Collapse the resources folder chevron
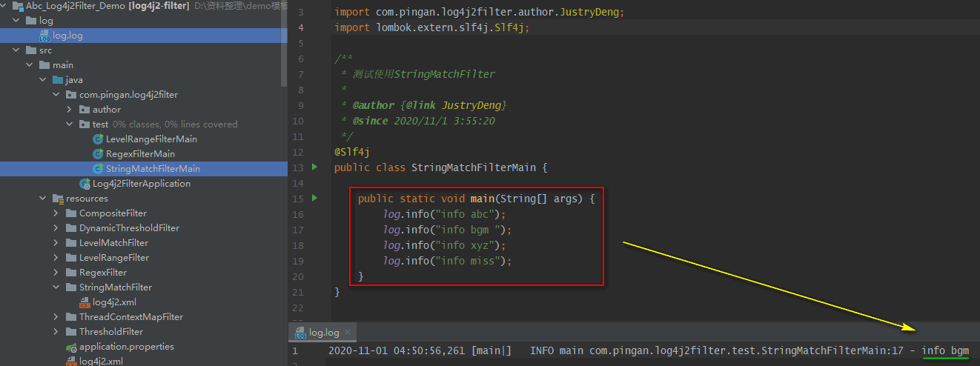The height and width of the screenshot is (366, 980). coord(44,199)
